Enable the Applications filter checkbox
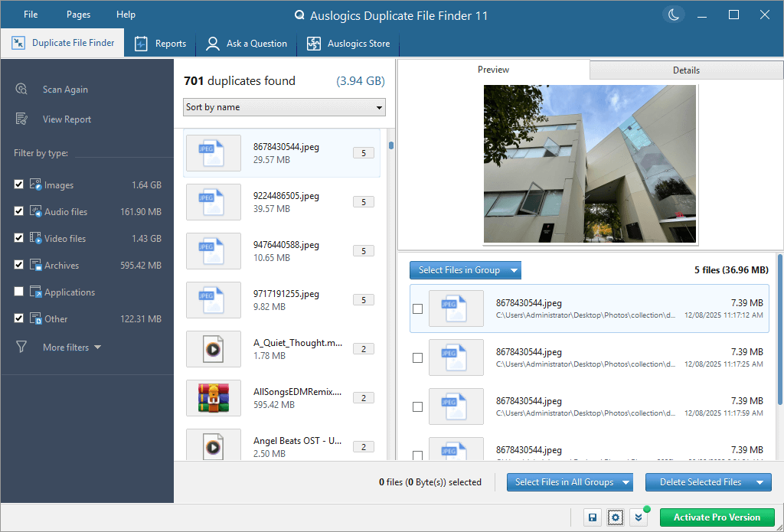The height and width of the screenshot is (532, 784). coord(18,292)
